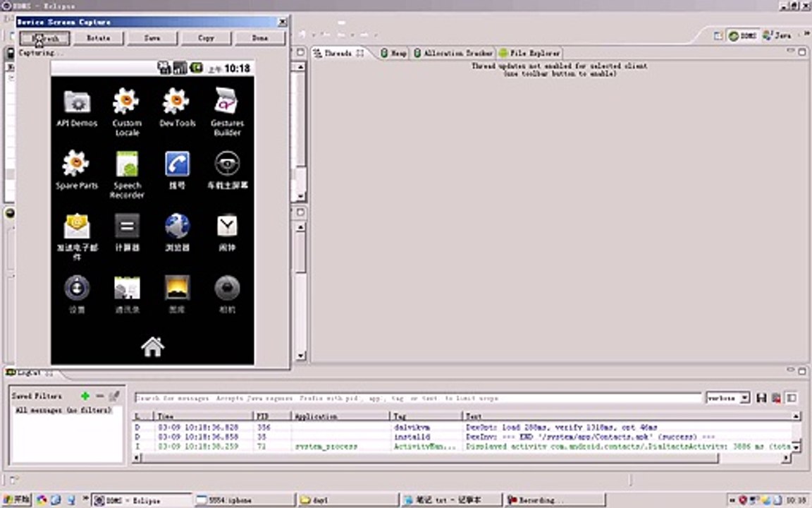Switch to the Notepad txt taskbar item
This screenshot has width=812, height=508.
tap(451, 500)
